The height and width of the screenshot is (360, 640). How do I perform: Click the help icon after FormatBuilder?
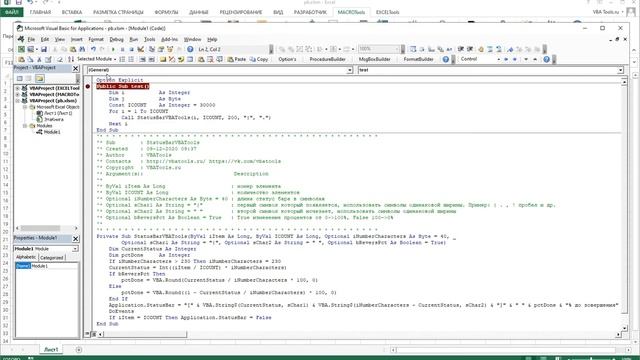(x=446, y=60)
